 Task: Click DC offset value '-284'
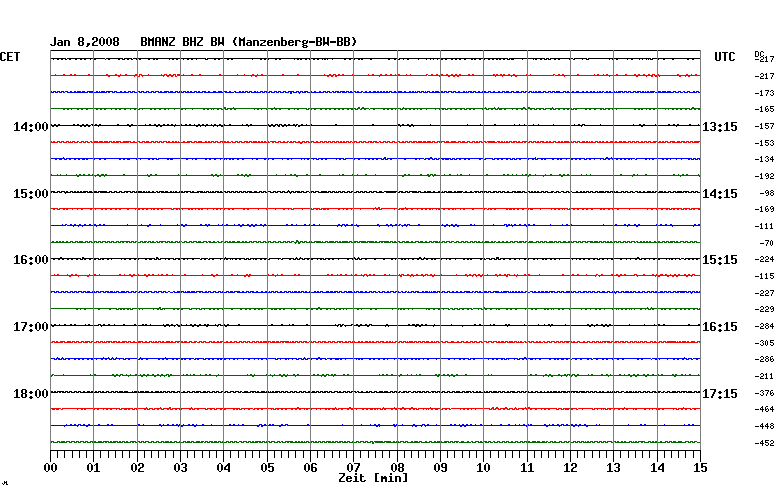765,326
